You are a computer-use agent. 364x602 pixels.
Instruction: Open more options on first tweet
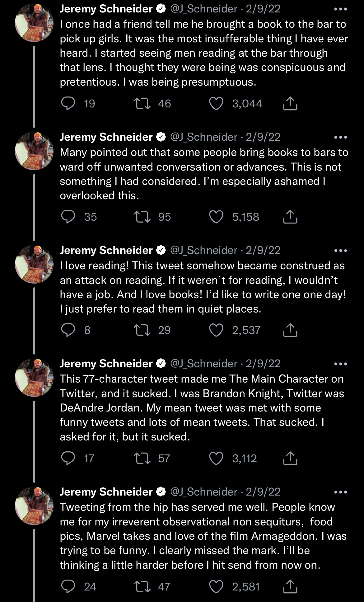click(x=340, y=9)
